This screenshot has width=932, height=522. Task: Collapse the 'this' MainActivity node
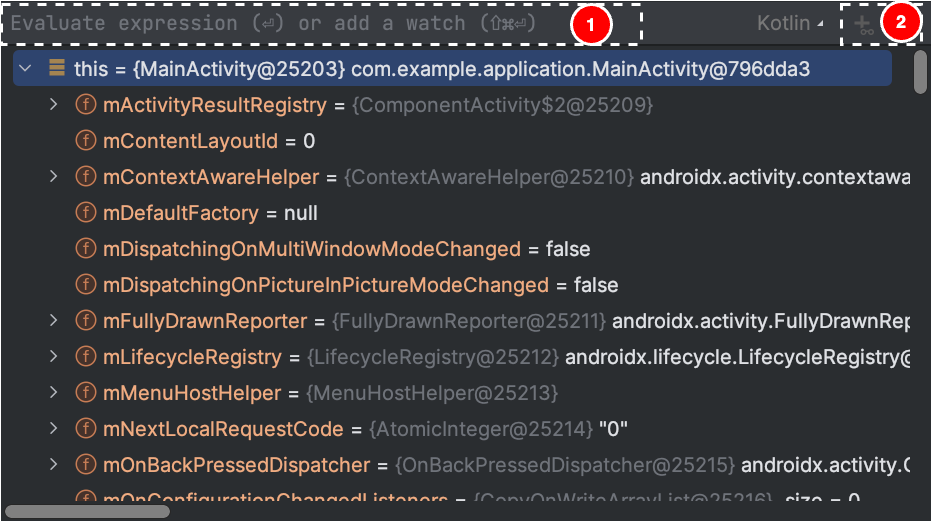(x=25, y=69)
